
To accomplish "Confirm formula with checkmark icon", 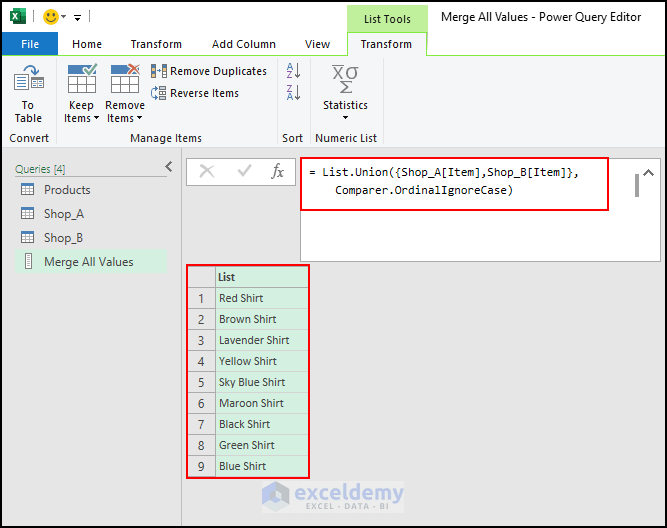I will 244,171.
